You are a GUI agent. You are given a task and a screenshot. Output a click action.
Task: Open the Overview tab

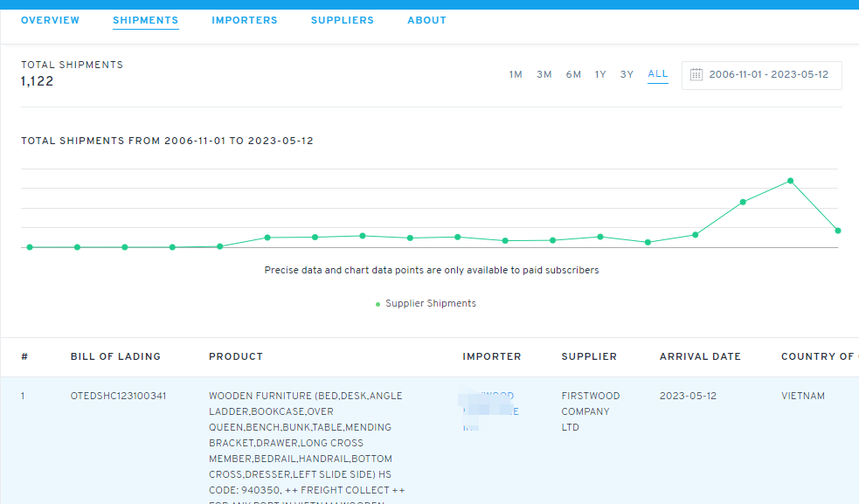click(50, 20)
